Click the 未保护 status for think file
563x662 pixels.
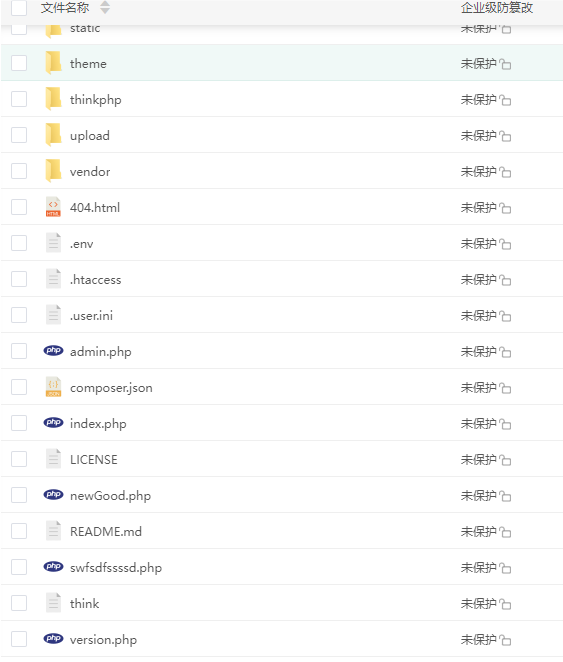pos(479,604)
